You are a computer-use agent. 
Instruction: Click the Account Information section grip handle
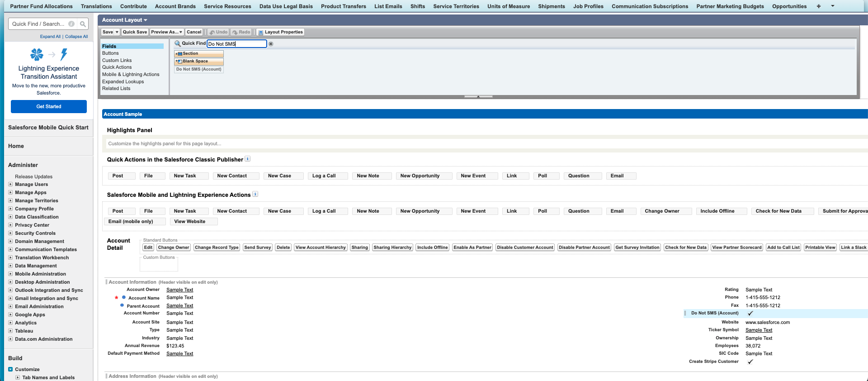coord(107,282)
